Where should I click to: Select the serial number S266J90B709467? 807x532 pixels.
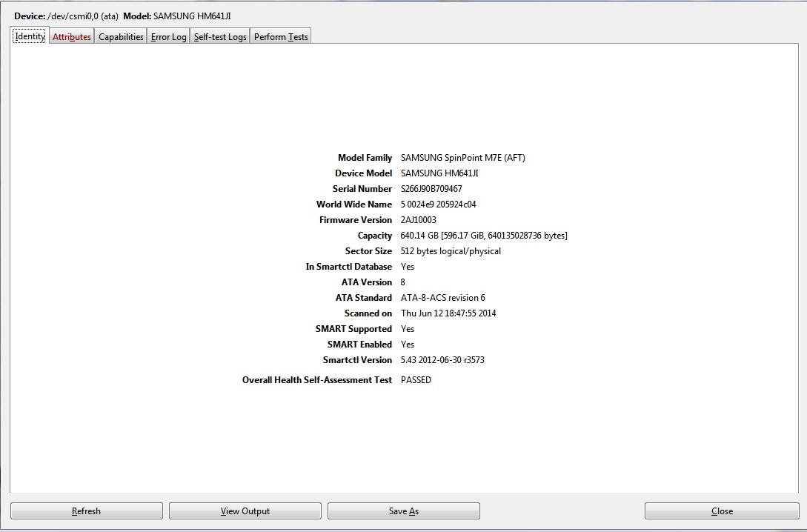[x=431, y=189]
